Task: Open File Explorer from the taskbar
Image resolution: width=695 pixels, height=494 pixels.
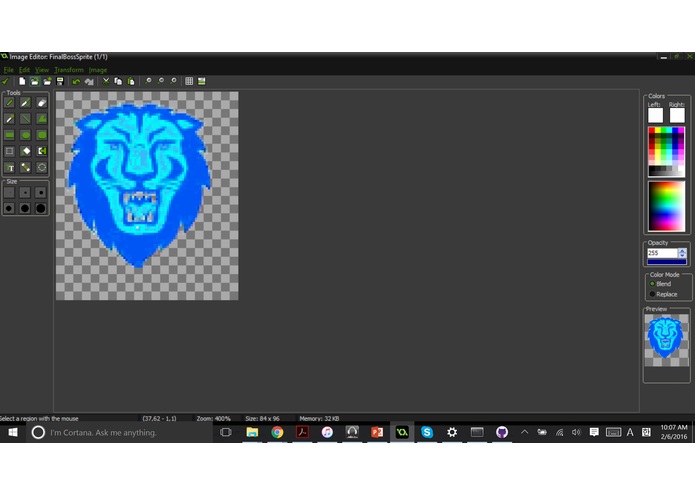Action: pos(252,432)
